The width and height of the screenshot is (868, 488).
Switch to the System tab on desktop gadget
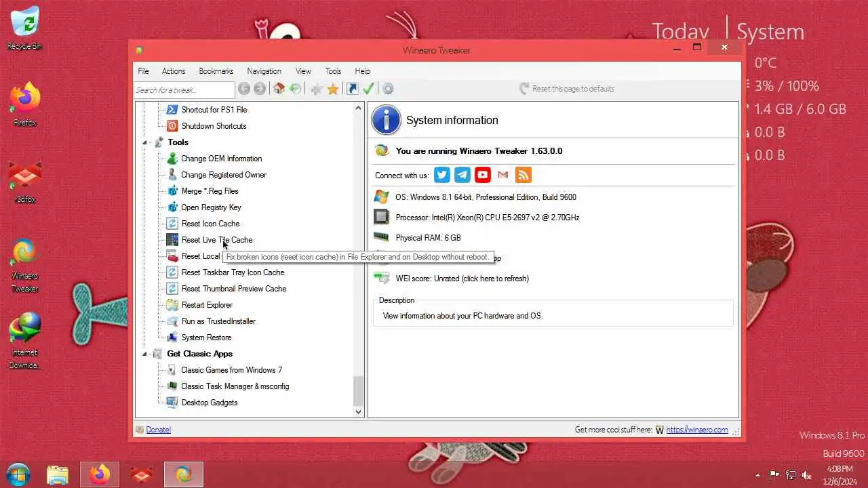click(x=770, y=32)
